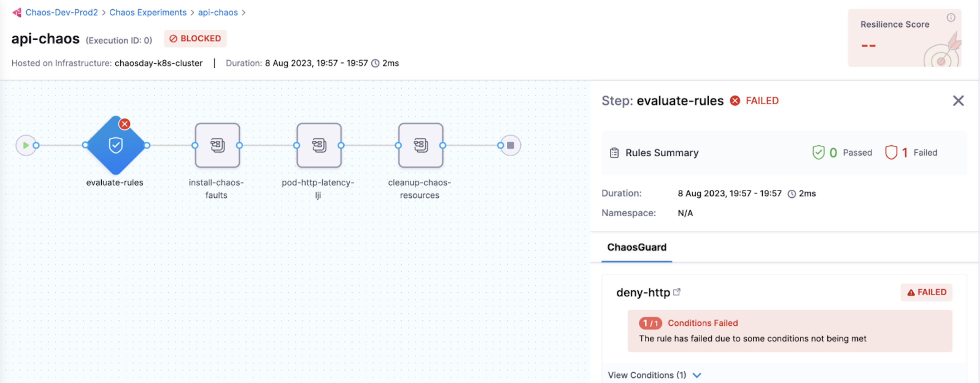
Task: Click the stop end node
Action: (510, 146)
